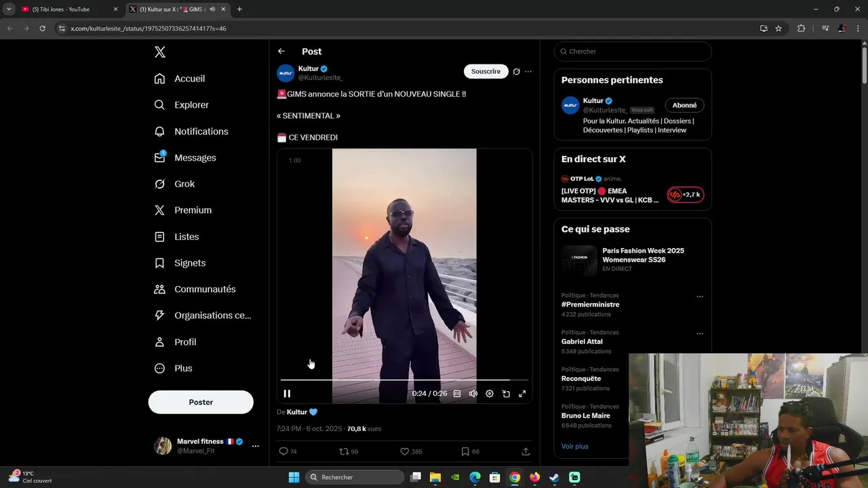Open account menu dots next to Marvel fitness
Screen dimensions: 868x488
coord(255,446)
